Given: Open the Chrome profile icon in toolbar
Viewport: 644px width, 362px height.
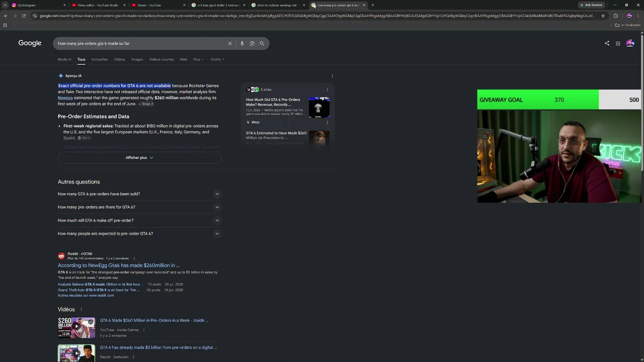Looking at the screenshot, I should tap(629, 16).
